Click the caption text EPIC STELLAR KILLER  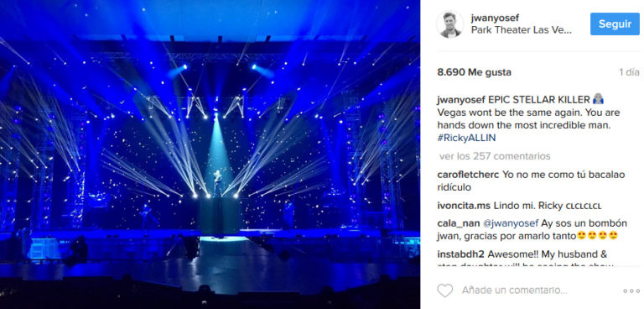click(x=539, y=99)
